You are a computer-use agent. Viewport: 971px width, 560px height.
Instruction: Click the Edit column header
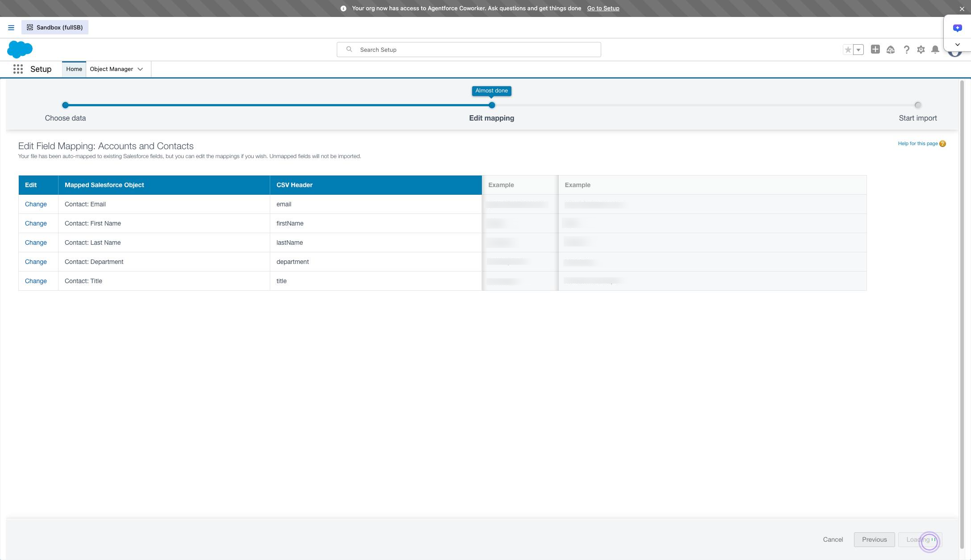tap(38, 185)
